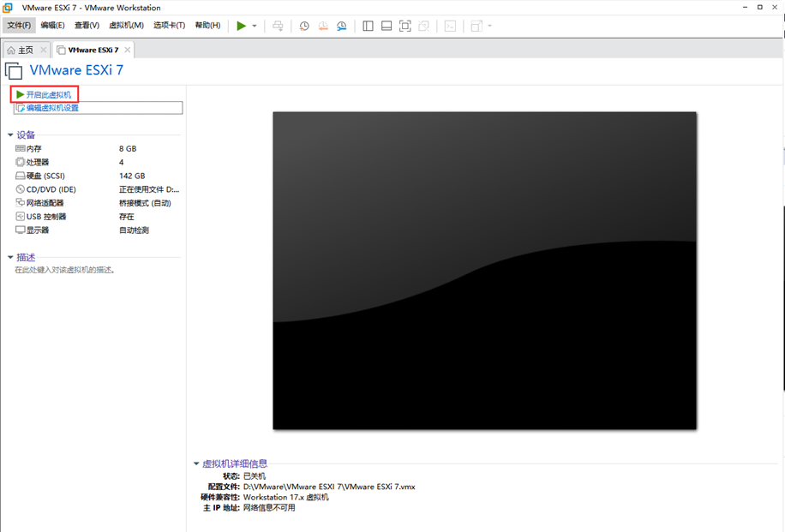Image resolution: width=785 pixels, height=532 pixels.
Task: Click the large VMware ESXi 7 heading
Action: coord(76,70)
